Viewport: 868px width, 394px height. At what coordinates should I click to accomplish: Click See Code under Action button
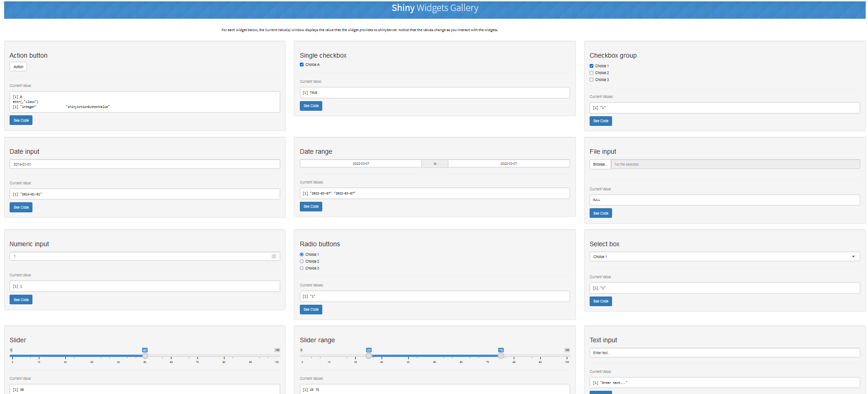(x=21, y=120)
